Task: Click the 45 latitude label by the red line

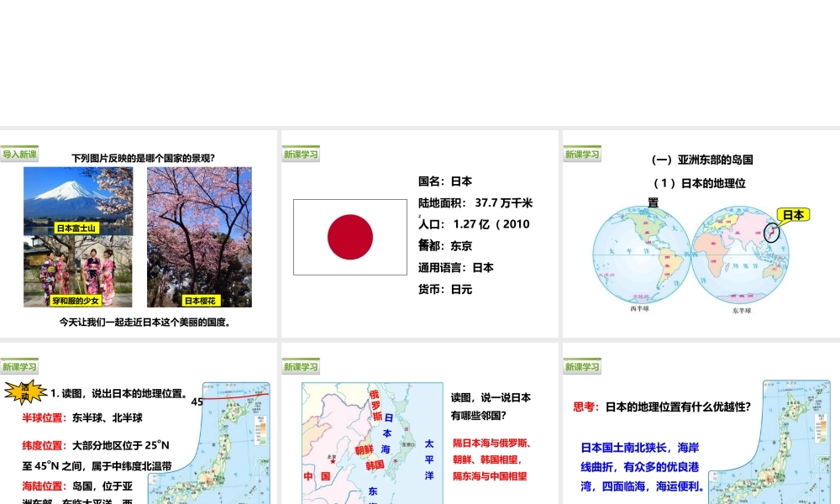Action: [197, 402]
